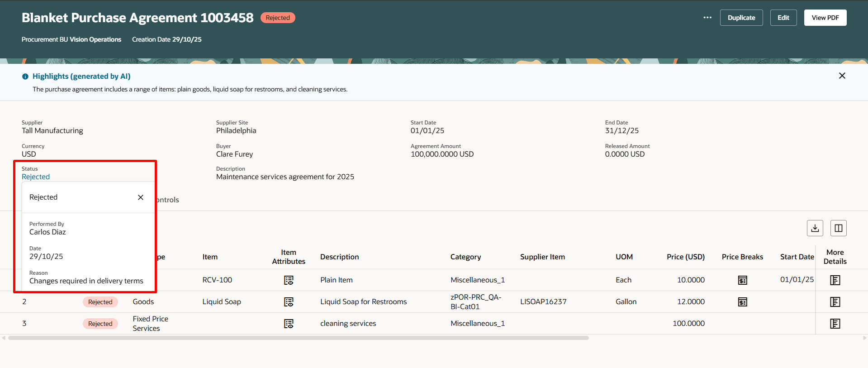This screenshot has width=868, height=368.
Task: Open the View PDF button
Action: tap(825, 18)
